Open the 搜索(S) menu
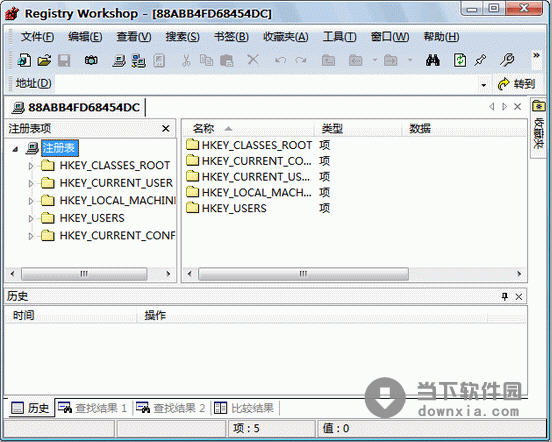552x442 pixels. [x=182, y=37]
